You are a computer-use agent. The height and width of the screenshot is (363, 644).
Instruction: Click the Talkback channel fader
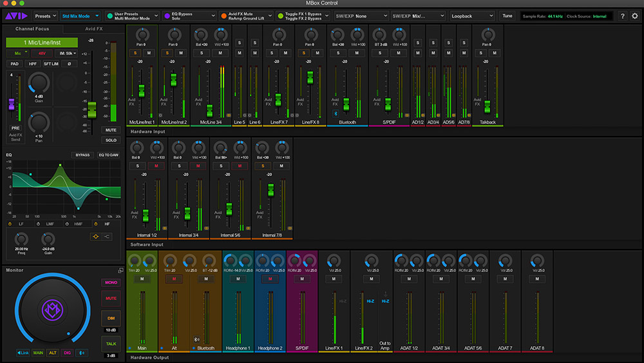point(488,105)
